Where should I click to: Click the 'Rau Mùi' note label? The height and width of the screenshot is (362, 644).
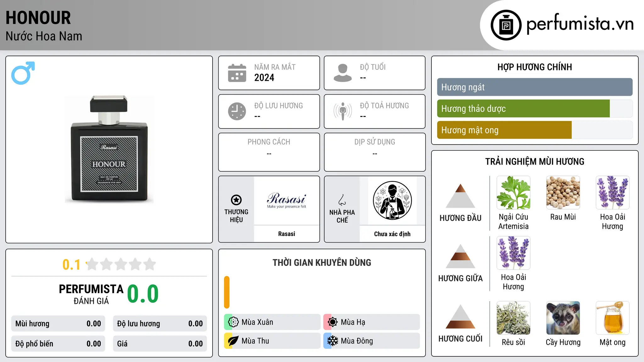pyautogui.click(x=563, y=217)
